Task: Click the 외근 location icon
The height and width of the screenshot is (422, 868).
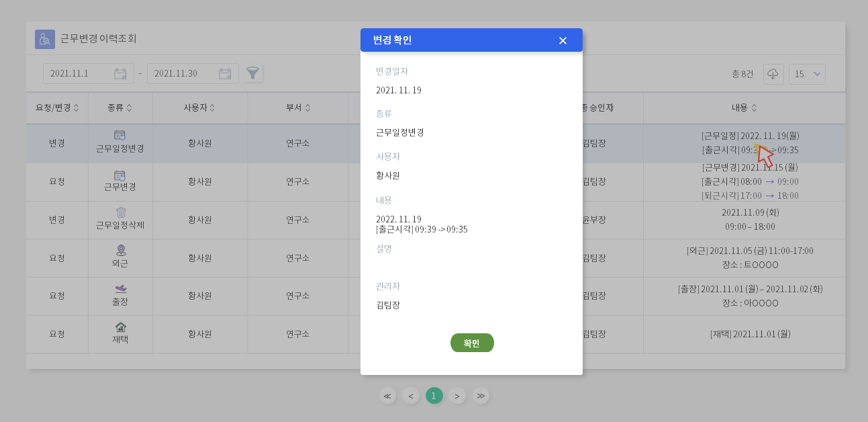Action: click(120, 250)
